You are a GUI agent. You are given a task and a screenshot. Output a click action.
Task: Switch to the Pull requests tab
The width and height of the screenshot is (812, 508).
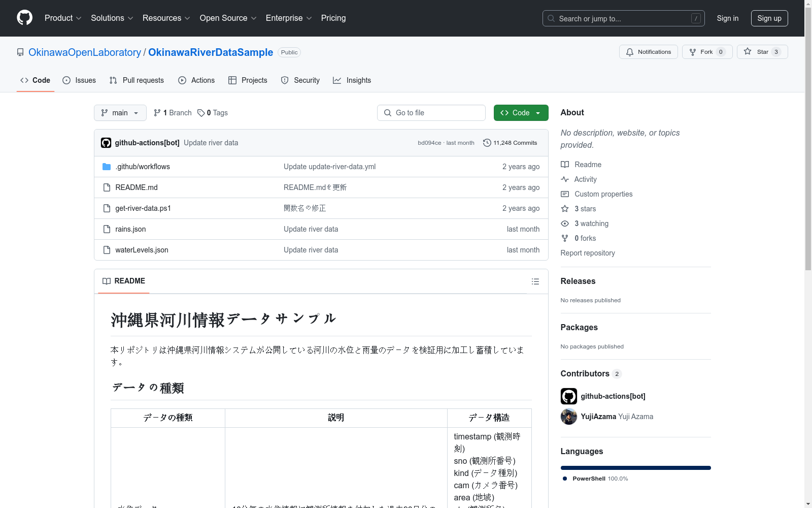pyautogui.click(x=137, y=80)
